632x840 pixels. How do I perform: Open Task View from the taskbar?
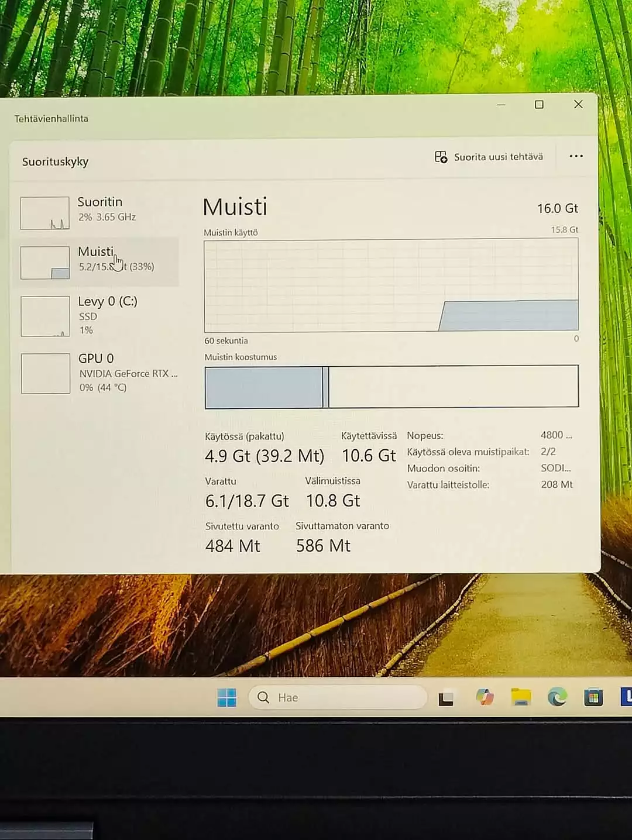click(446, 698)
